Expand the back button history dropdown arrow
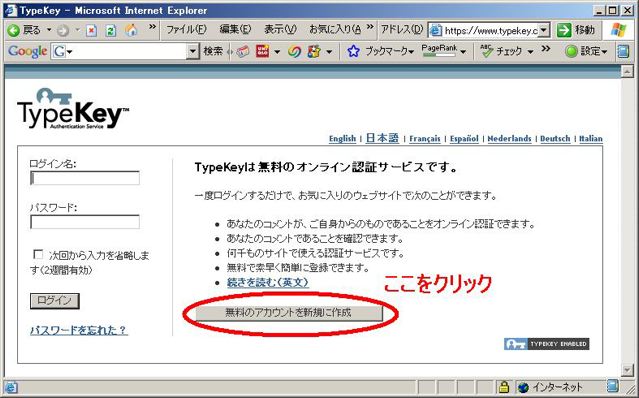639x398 pixels. point(49,30)
